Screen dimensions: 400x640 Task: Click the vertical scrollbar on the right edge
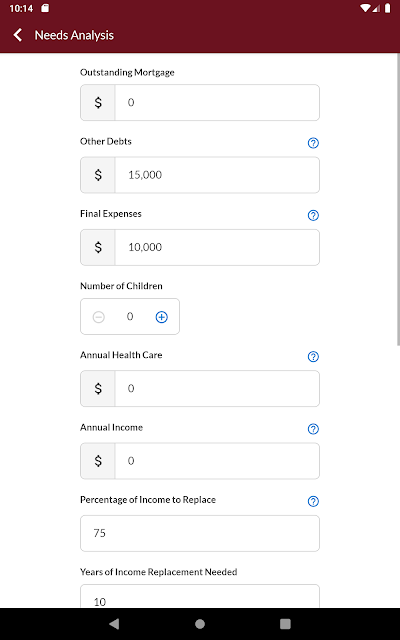pos(398,200)
